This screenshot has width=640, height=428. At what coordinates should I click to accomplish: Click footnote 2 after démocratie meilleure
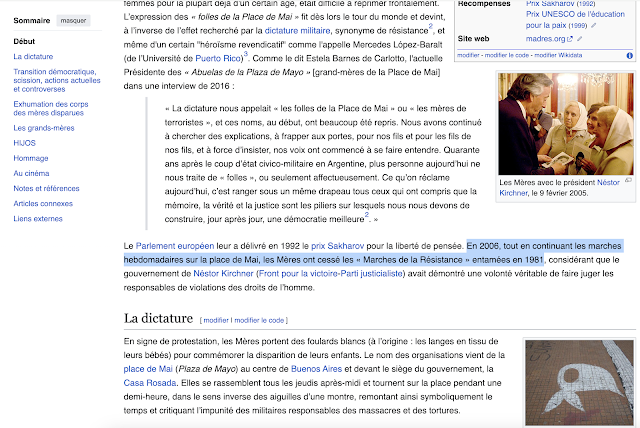[x=367, y=215]
